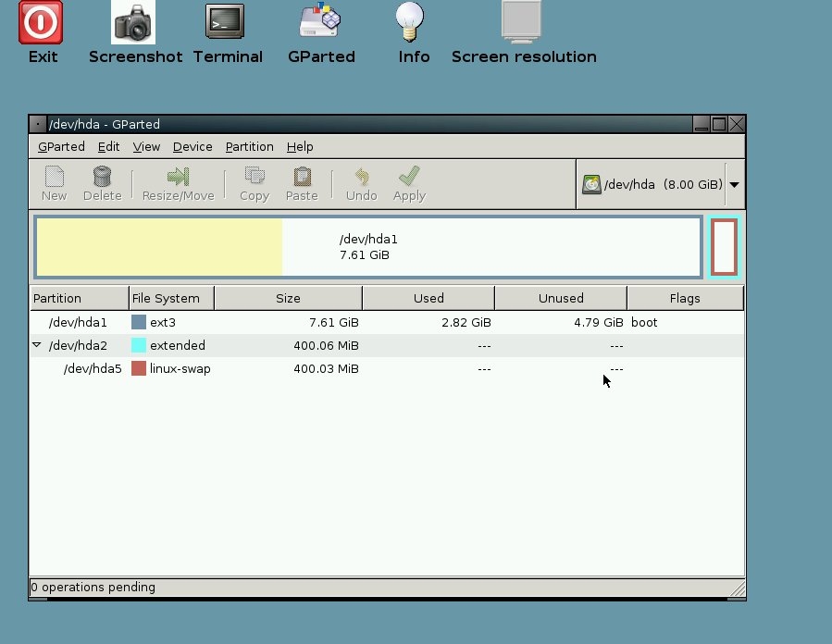This screenshot has width=832, height=644.
Task: Open the View menu
Action: click(x=146, y=146)
